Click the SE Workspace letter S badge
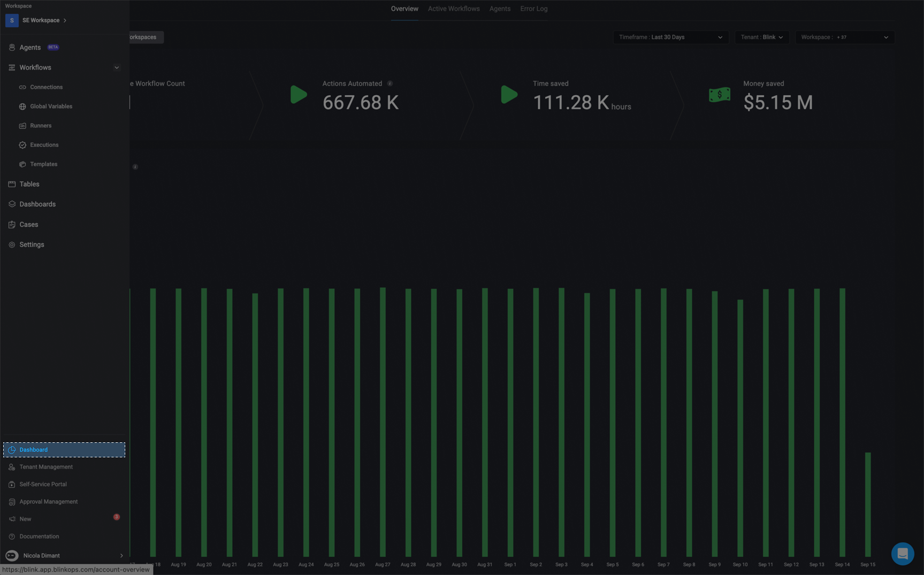 (x=12, y=20)
